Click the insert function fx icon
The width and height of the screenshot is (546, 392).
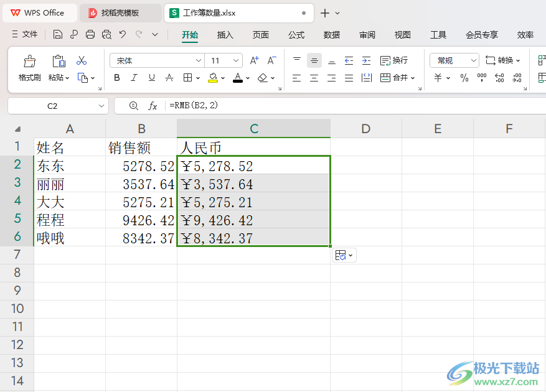[x=153, y=106]
